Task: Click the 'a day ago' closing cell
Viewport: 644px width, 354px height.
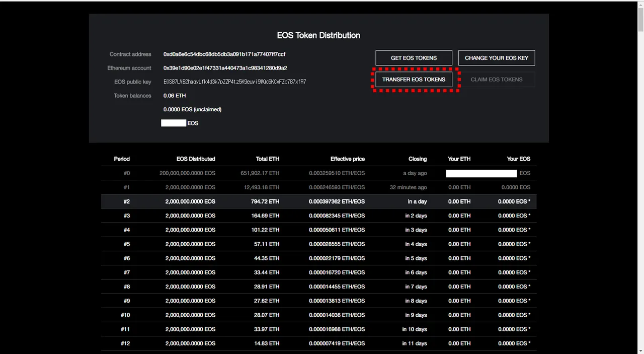Action: click(415, 173)
